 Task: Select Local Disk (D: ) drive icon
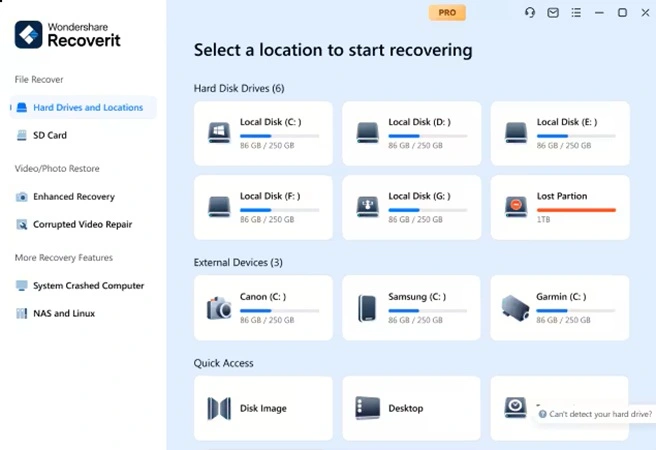(x=368, y=133)
